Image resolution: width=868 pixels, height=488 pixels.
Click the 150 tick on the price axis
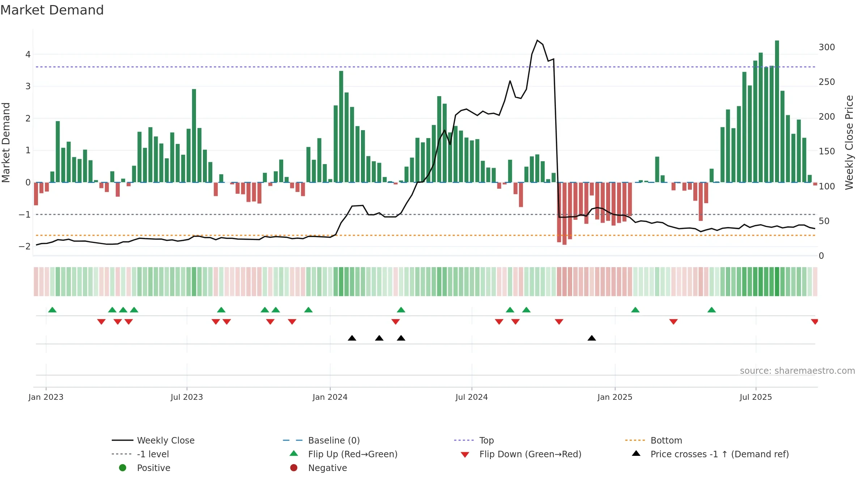tap(827, 151)
